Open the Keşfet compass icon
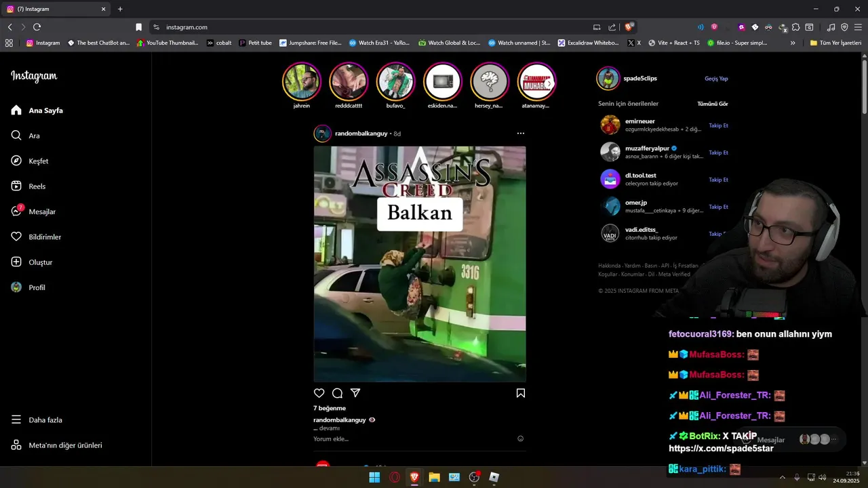This screenshot has width=868, height=488. coord(16,161)
